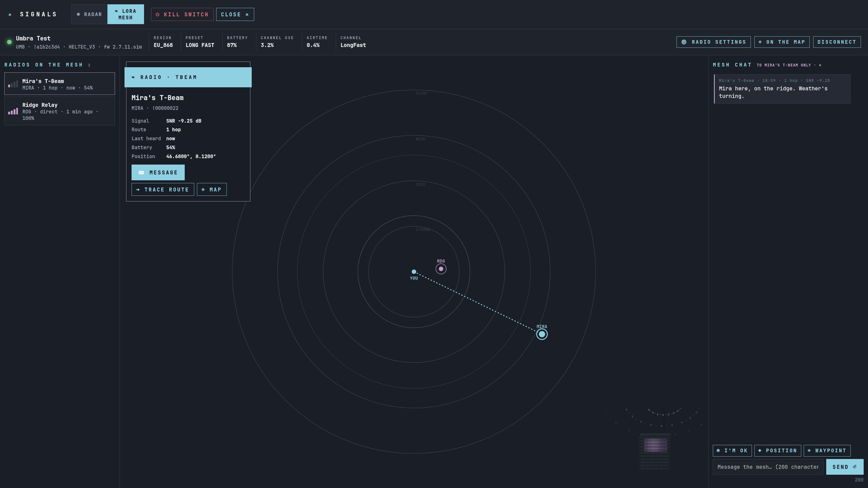Click the airtime 0.4% value

pyautogui.click(x=313, y=46)
